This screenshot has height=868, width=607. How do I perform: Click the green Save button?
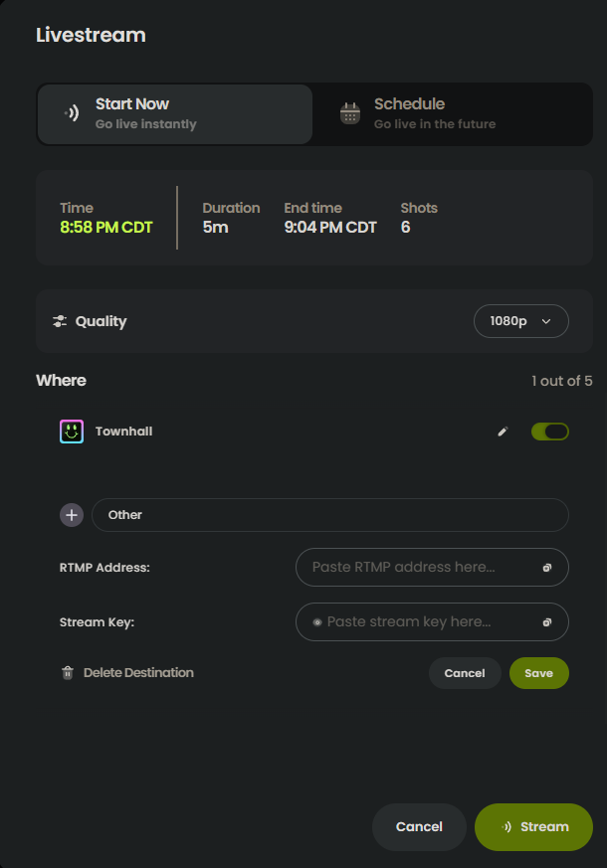point(539,673)
